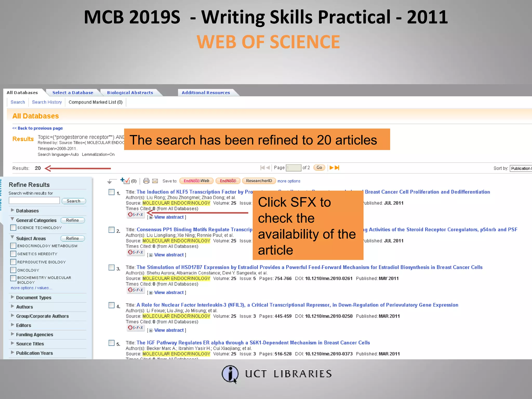
Task: Expand the Funding Agencies section
Action: pos(12,334)
